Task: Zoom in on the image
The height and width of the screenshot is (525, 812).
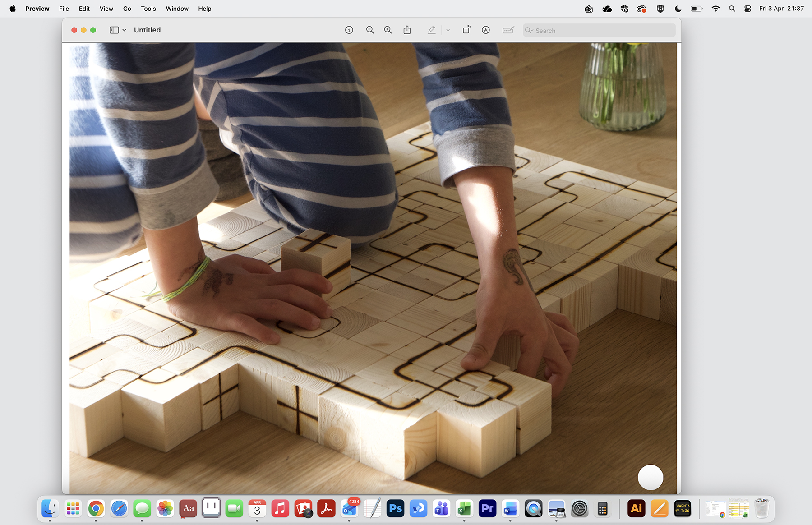Action: coord(388,30)
